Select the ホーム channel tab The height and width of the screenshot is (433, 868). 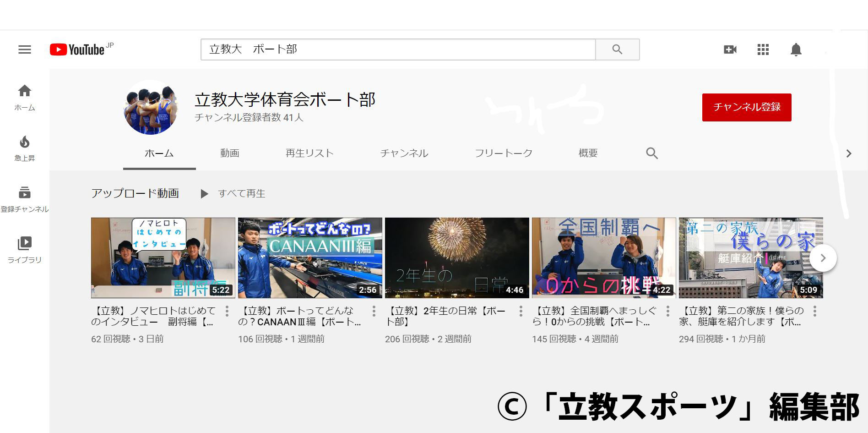click(159, 153)
